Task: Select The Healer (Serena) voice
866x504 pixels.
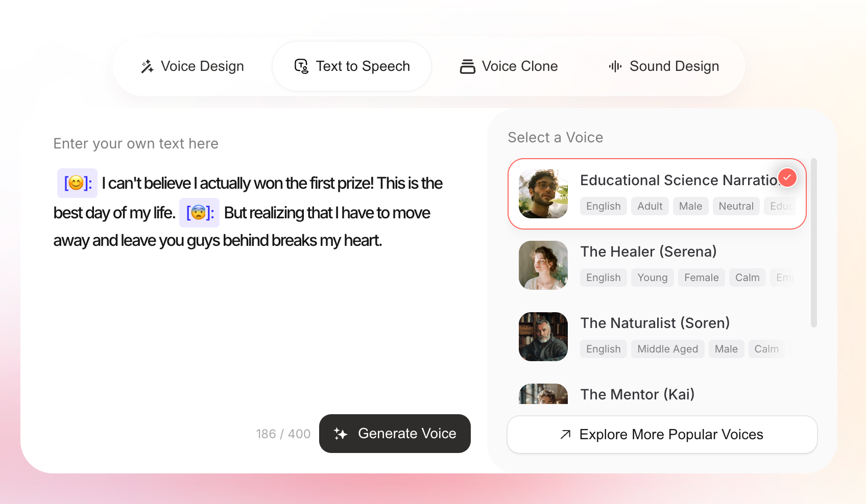Action: tap(648, 251)
